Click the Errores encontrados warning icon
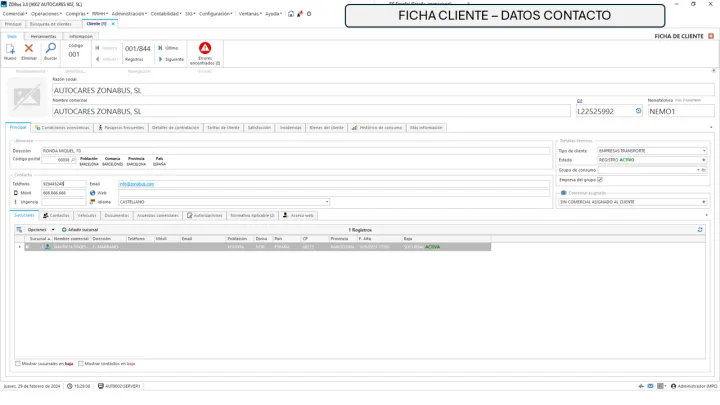Image resolution: width=720 pixels, height=405 pixels. (x=204, y=49)
